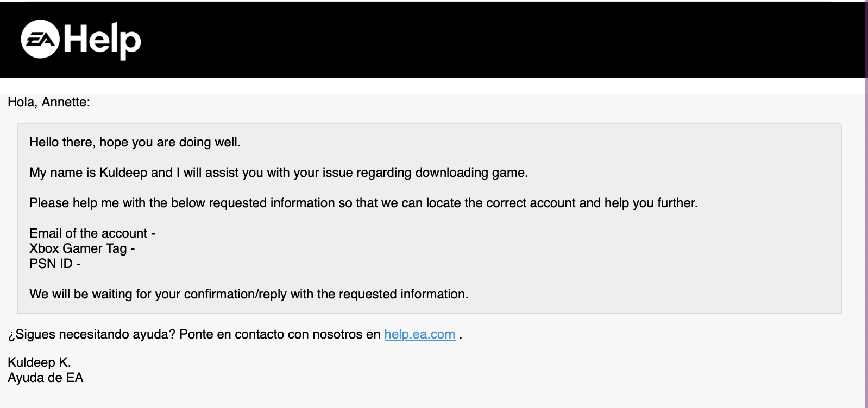Click the 'Please help me with the below' sentence
This screenshot has height=408, width=868.
[363, 203]
